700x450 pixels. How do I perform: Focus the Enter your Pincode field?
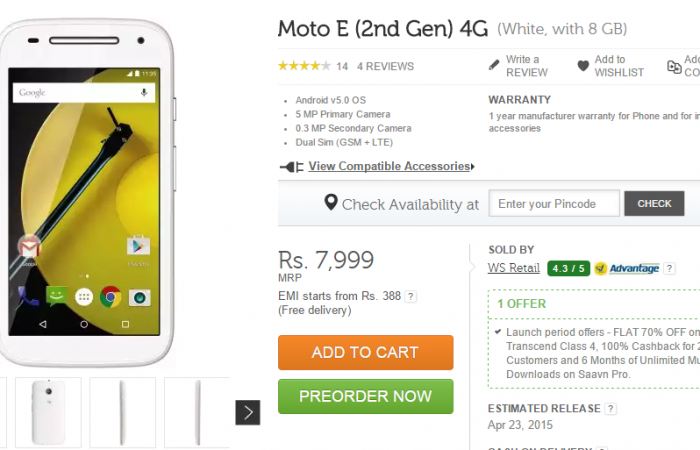tap(554, 204)
